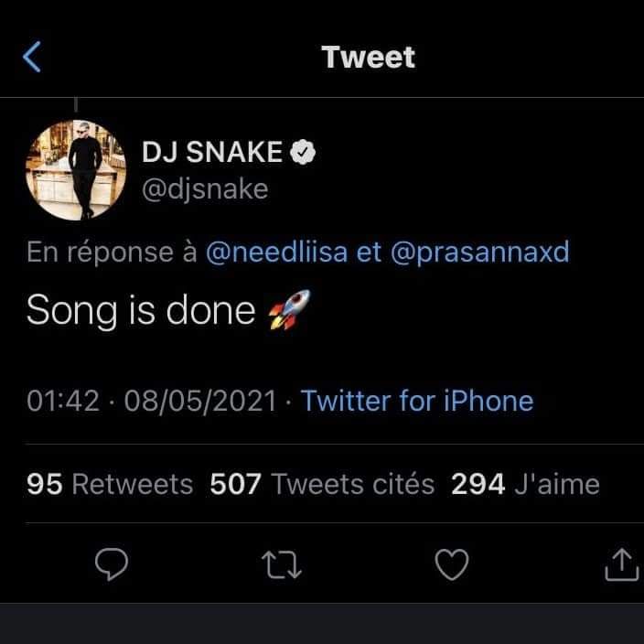This screenshot has height=644, width=644.
Task: Click the @djsnake handle
Action: tap(205, 190)
